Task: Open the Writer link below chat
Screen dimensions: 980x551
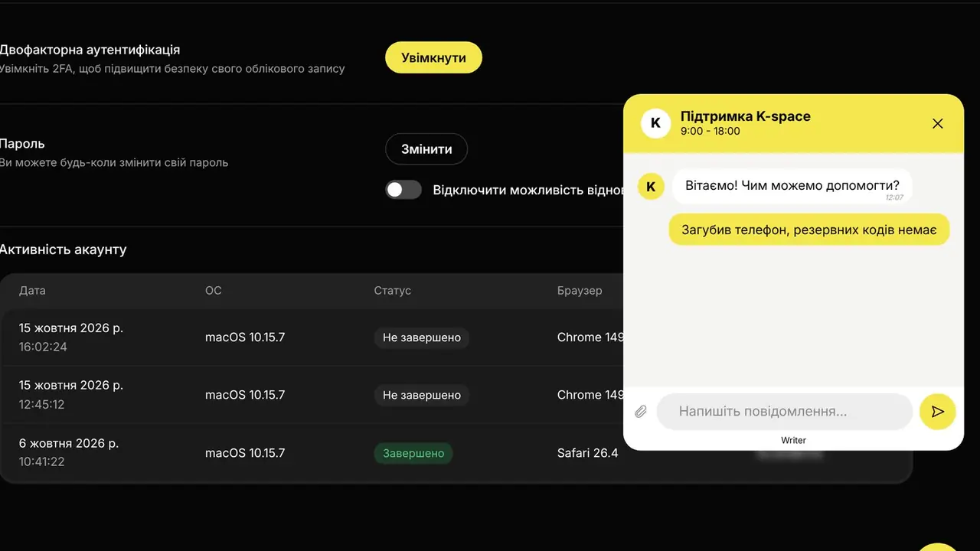Action: pyautogui.click(x=793, y=440)
